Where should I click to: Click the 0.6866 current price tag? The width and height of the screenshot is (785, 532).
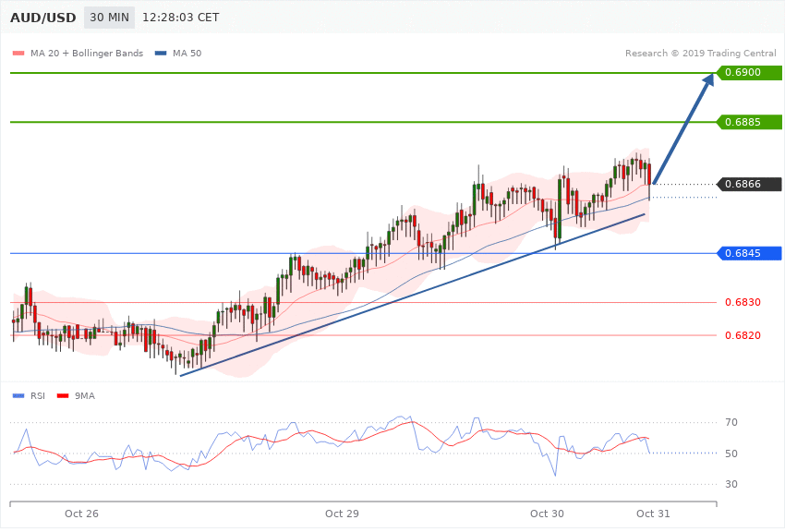click(x=749, y=184)
